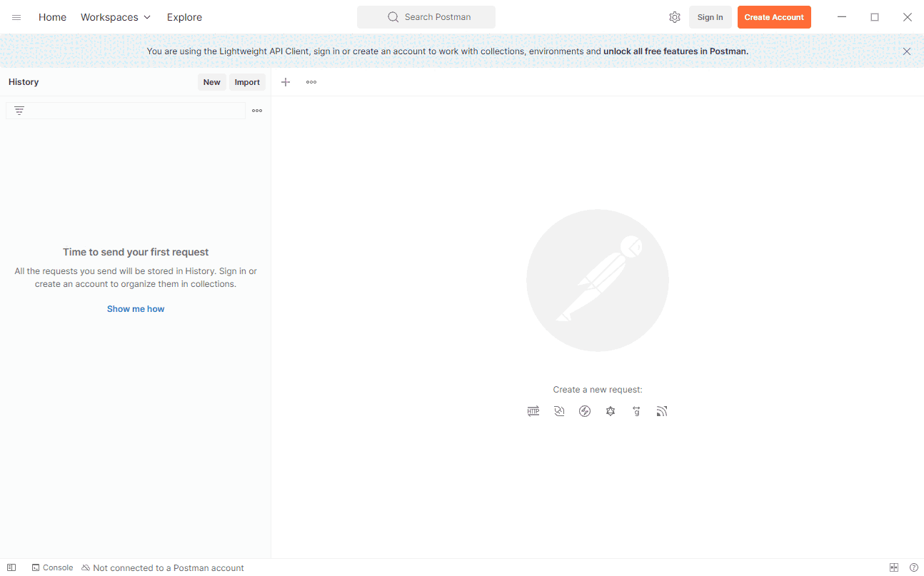Click the New button in History
Screen dimensions: 924x576
click(212, 82)
